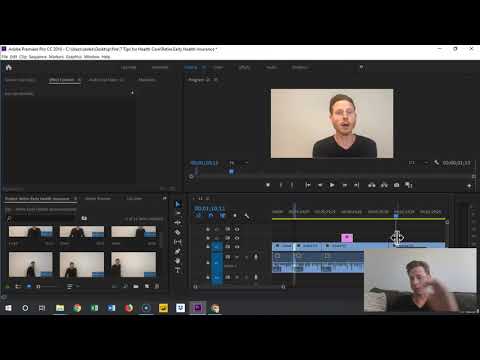This screenshot has height=360, width=480.
Task: Open timeline display settings wrench
Action: pos(247,216)
